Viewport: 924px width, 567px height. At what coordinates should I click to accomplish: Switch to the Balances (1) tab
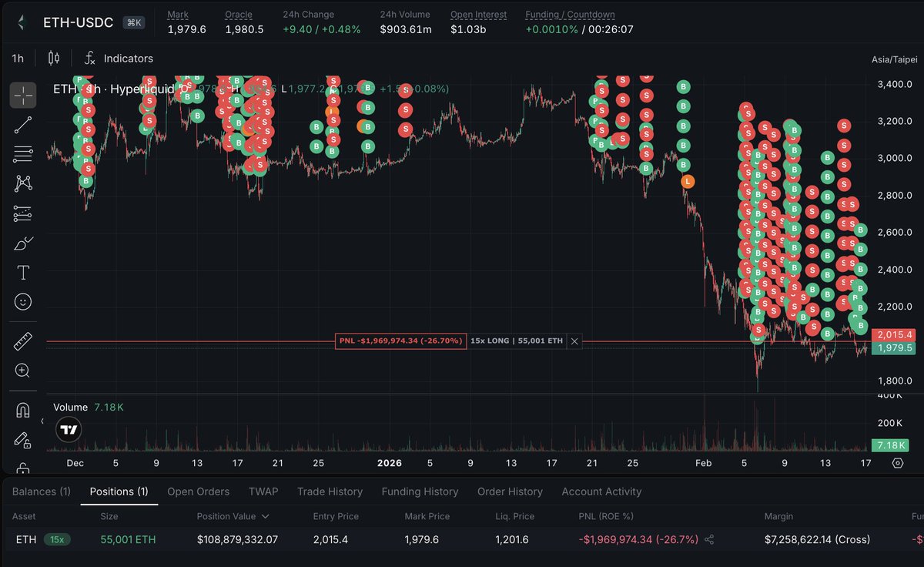tap(42, 492)
